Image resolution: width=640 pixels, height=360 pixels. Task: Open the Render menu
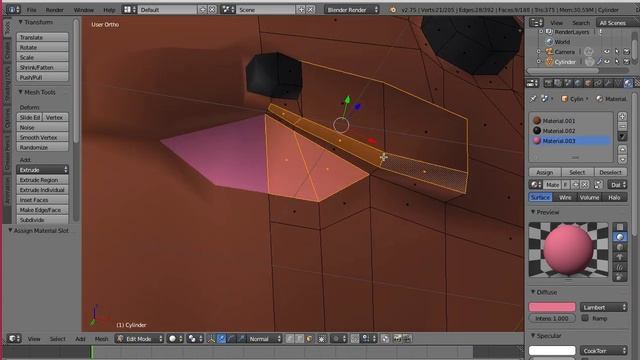click(x=54, y=10)
